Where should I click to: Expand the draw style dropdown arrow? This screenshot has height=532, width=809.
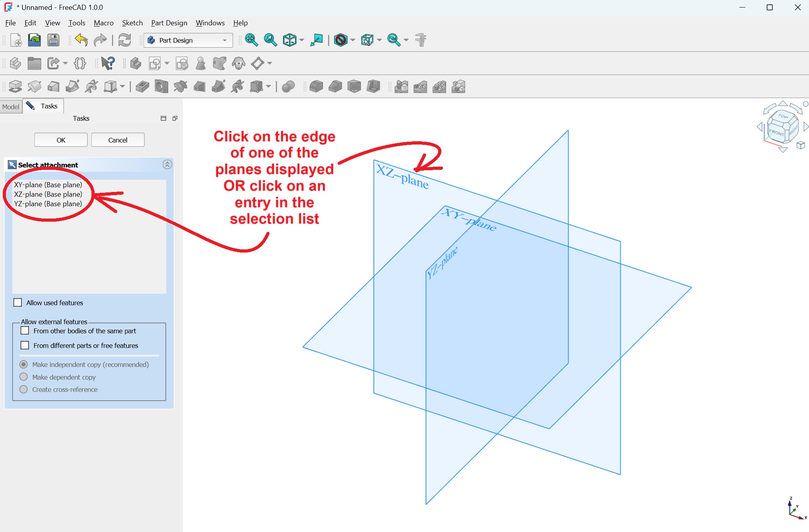353,40
